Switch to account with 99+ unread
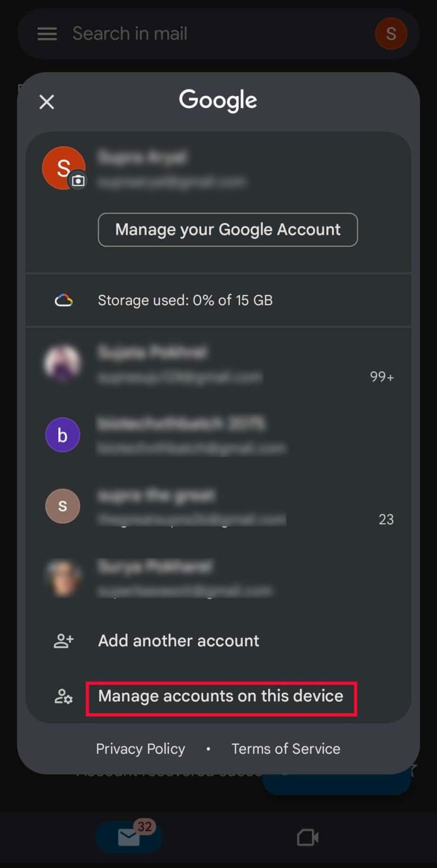The height and width of the screenshot is (868, 437). (x=218, y=363)
